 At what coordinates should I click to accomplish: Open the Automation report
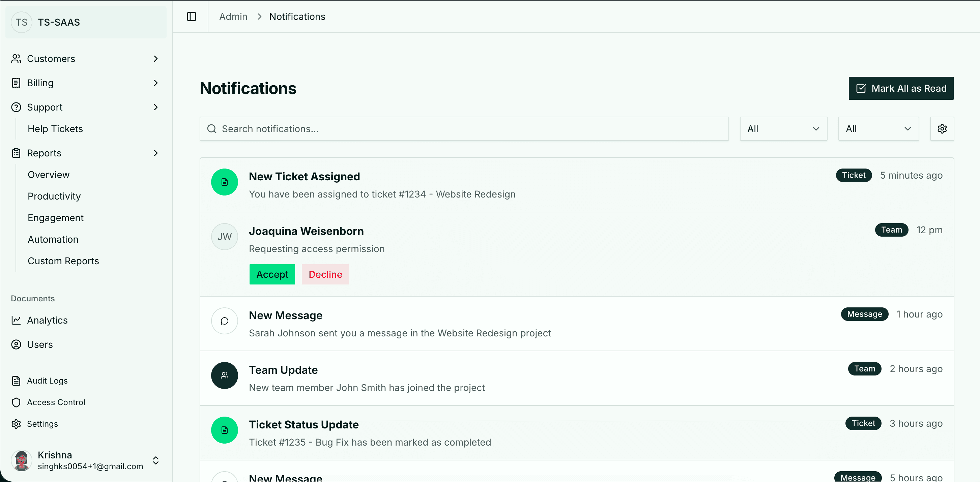pos(53,239)
